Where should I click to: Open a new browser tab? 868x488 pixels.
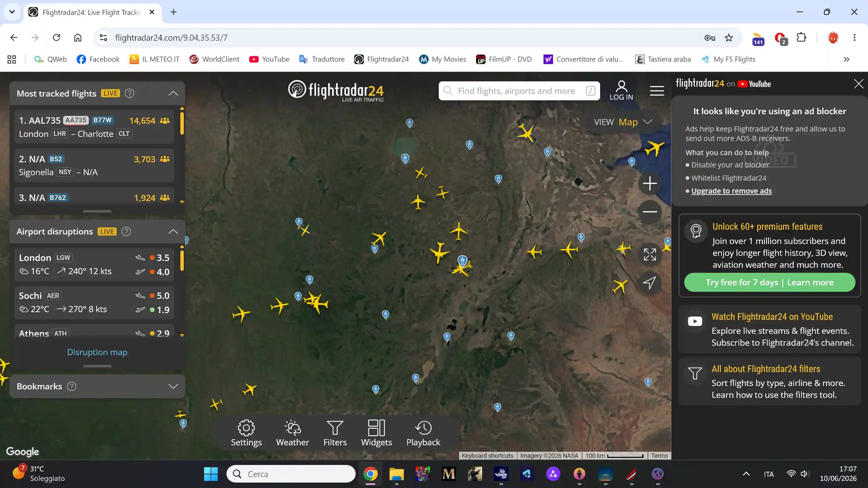point(174,12)
